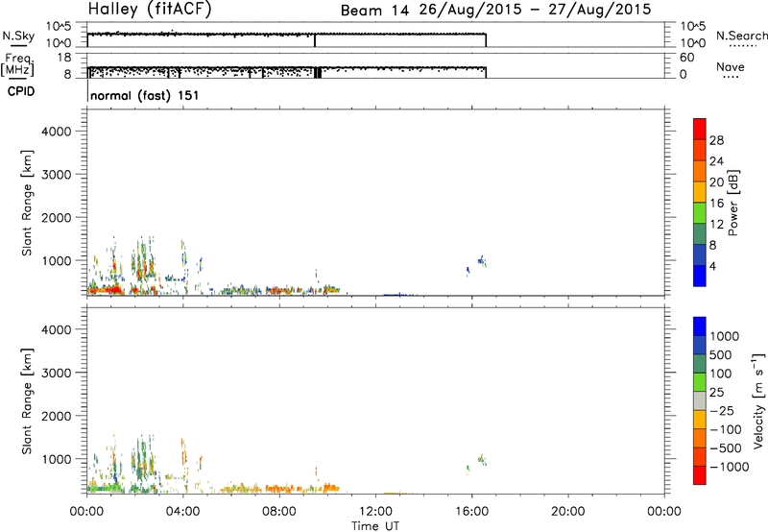Click the 20 label on power colorbar
The image size is (768, 532).
coord(716,182)
